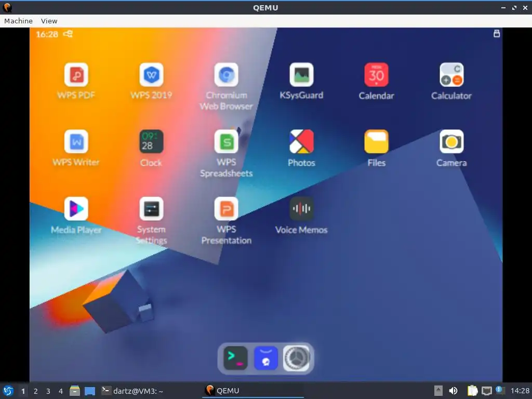Launch KSysGuard system monitor
Viewport: 532px width, 399px height.
(301, 75)
